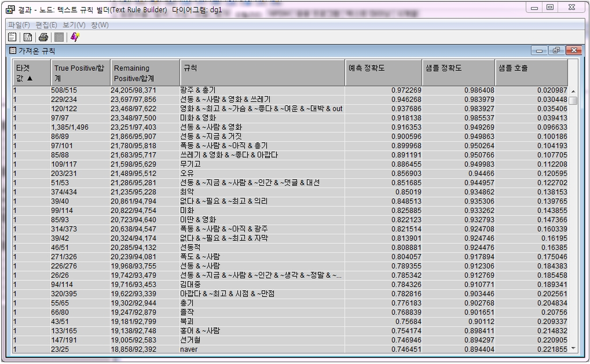Click the sample recall value 0.020987
The height and width of the screenshot is (364, 590).
552,90
